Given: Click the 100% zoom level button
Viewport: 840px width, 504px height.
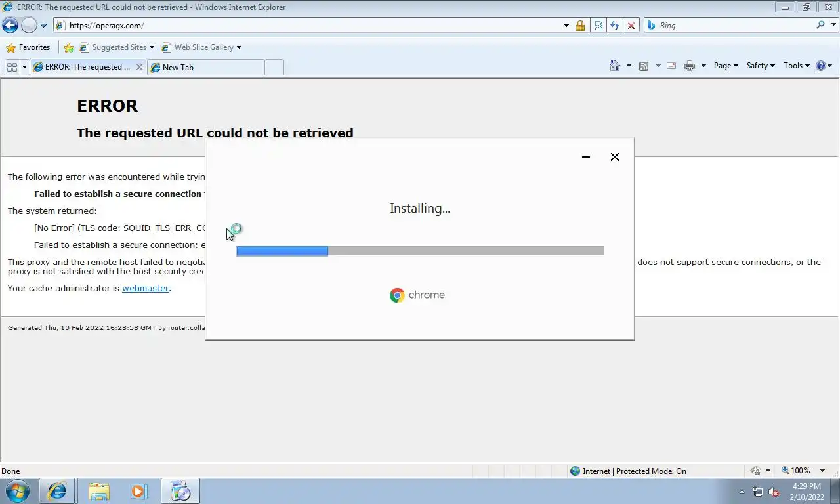Looking at the screenshot, I should (x=795, y=471).
